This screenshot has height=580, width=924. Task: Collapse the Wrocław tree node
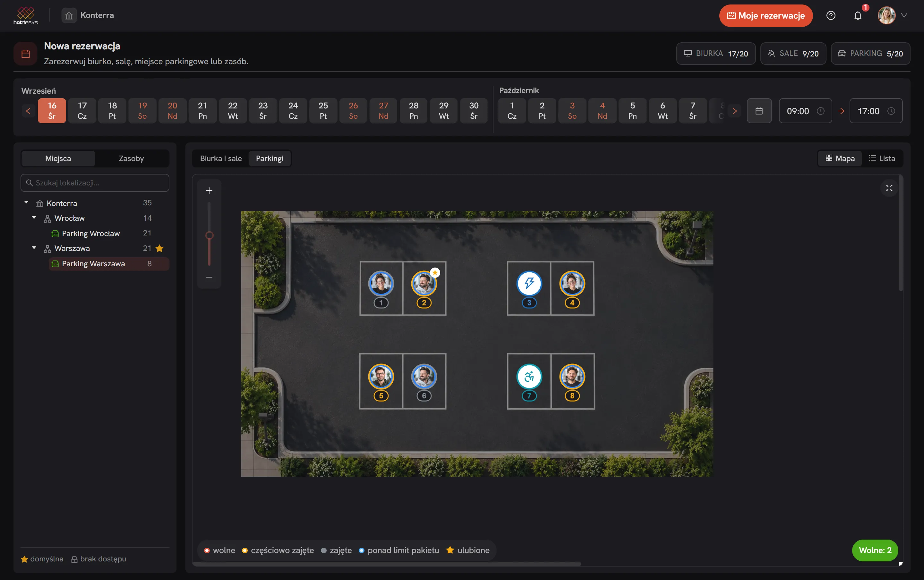[34, 217]
